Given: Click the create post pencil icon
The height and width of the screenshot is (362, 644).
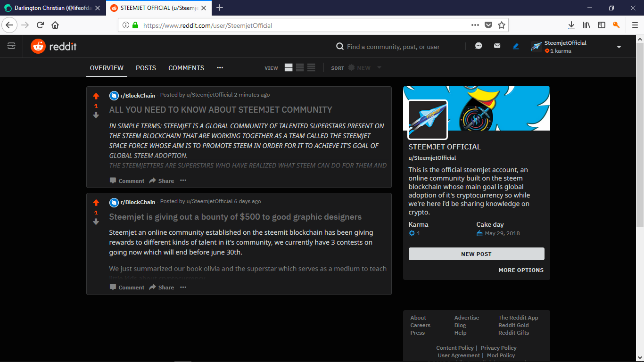Looking at the screenshot, I should pos(516,46).
